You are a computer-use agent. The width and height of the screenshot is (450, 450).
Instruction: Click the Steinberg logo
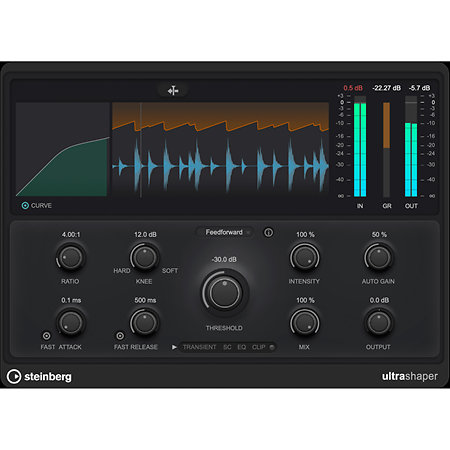(39, 376)
